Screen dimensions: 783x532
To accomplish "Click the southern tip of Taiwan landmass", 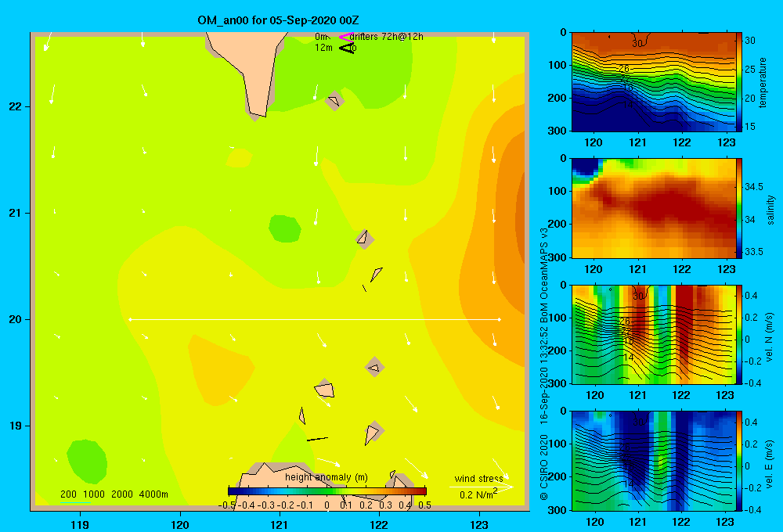I will click(258, 113).
